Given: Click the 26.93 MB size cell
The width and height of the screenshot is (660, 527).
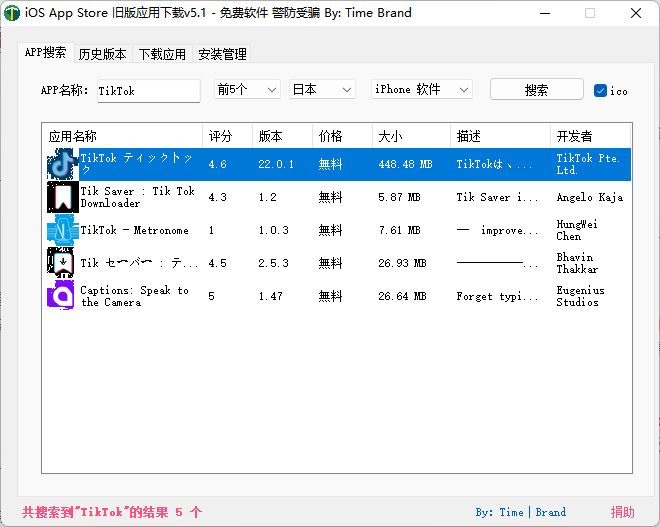Looking at the screenshot, I should 402,263.
